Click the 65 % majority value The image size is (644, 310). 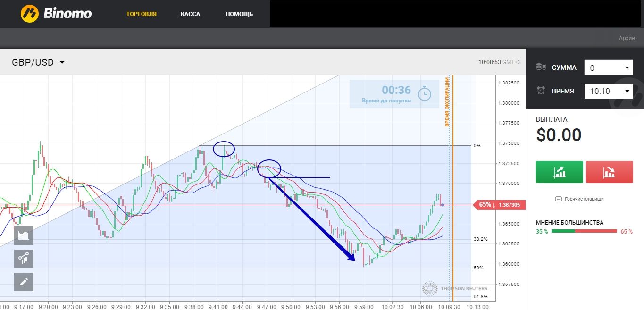point(627,231)
